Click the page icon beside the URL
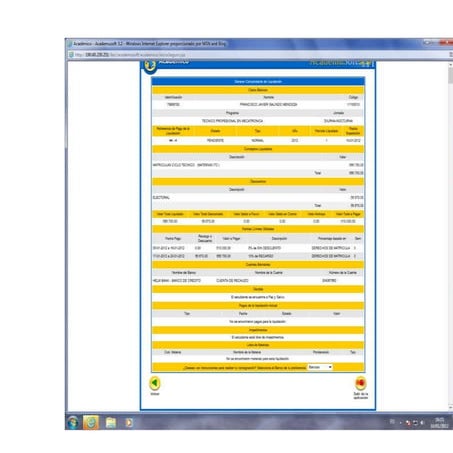 tap(71, 55)
